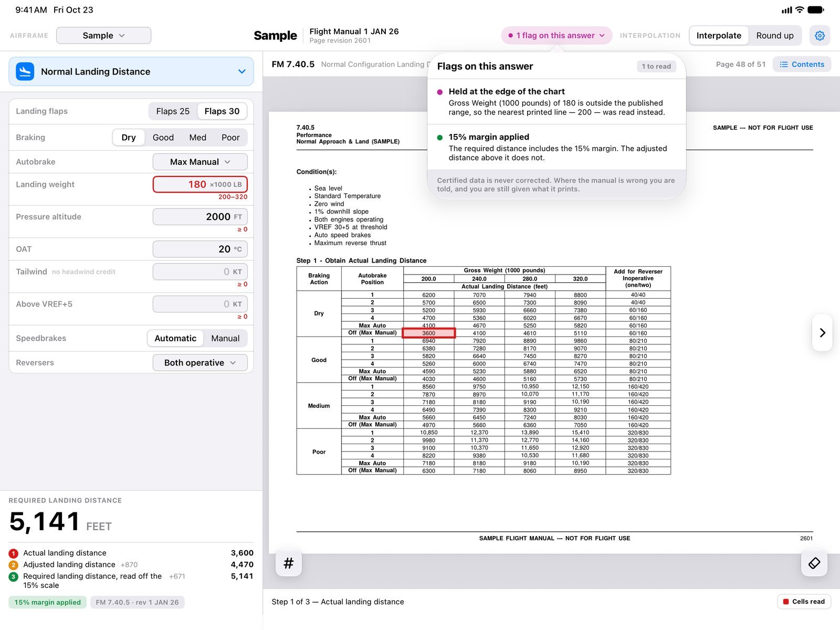The image size is (840, 630).
Task: Expand Normal Landing Distance selector
Action: 131,71
